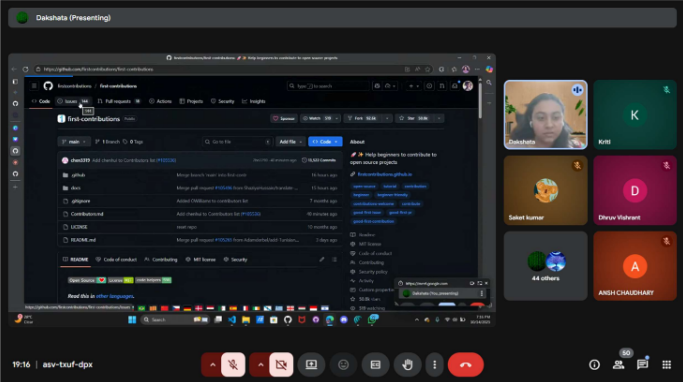
Task: Click Edge sidebar search magnifier icon
Action: point(489,82)
